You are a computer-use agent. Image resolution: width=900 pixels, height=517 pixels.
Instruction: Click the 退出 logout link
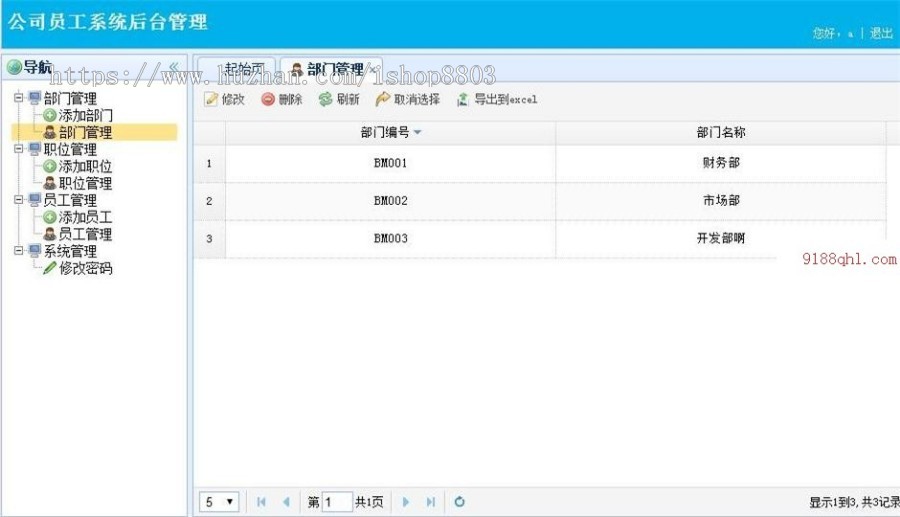point(881,33)
